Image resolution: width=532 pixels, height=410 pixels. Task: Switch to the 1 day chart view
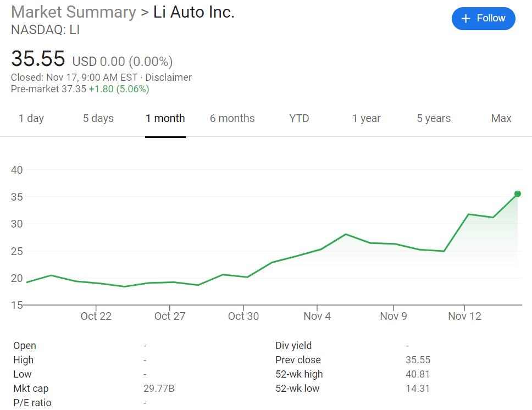(x=31, y=118)
